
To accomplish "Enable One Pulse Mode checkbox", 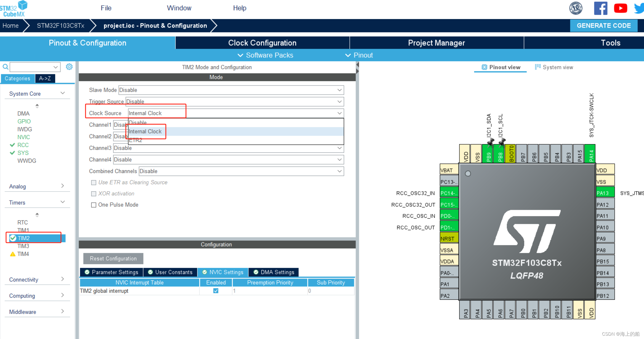I will click(x=94, y=205).
